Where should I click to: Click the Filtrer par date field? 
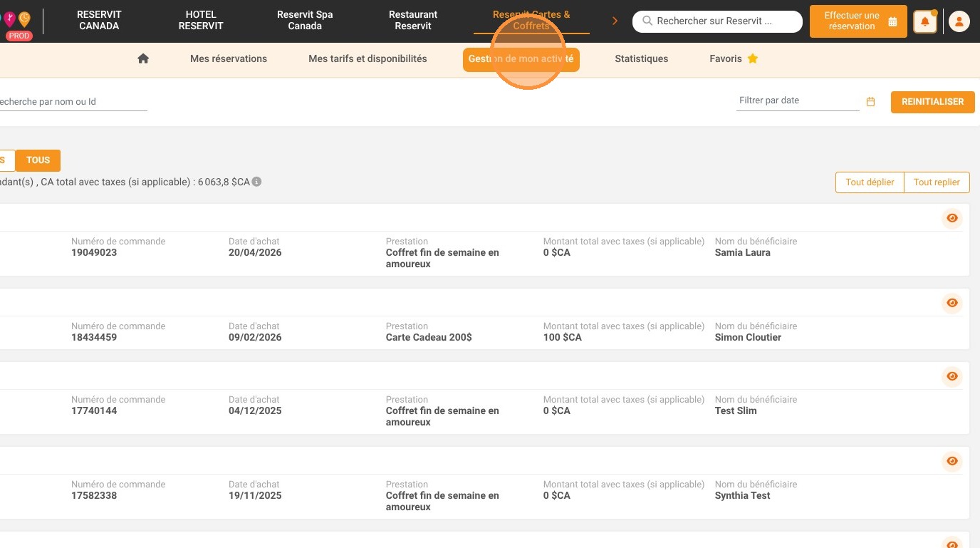click(x=798, y=101)
